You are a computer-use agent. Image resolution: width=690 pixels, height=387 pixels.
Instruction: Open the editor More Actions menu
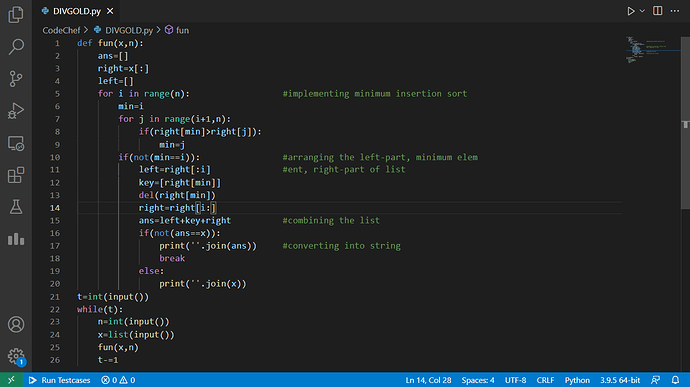coord(675,11)
